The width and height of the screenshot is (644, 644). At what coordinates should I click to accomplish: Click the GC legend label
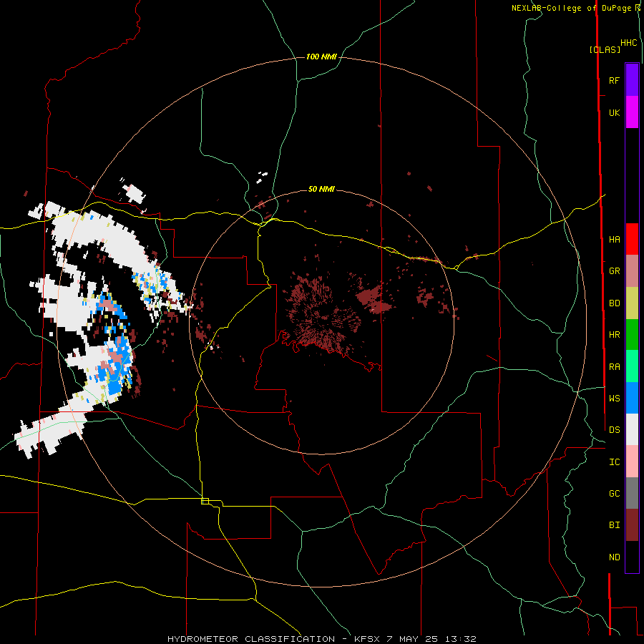coord(614,494)
